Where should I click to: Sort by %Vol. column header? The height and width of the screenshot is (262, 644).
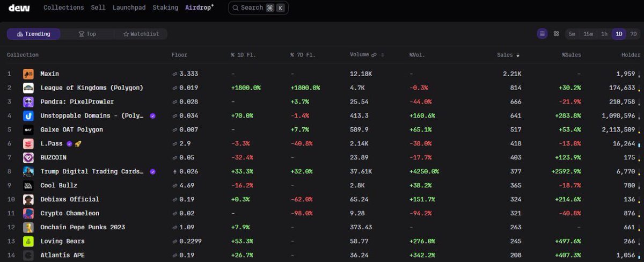coord(417,55)
